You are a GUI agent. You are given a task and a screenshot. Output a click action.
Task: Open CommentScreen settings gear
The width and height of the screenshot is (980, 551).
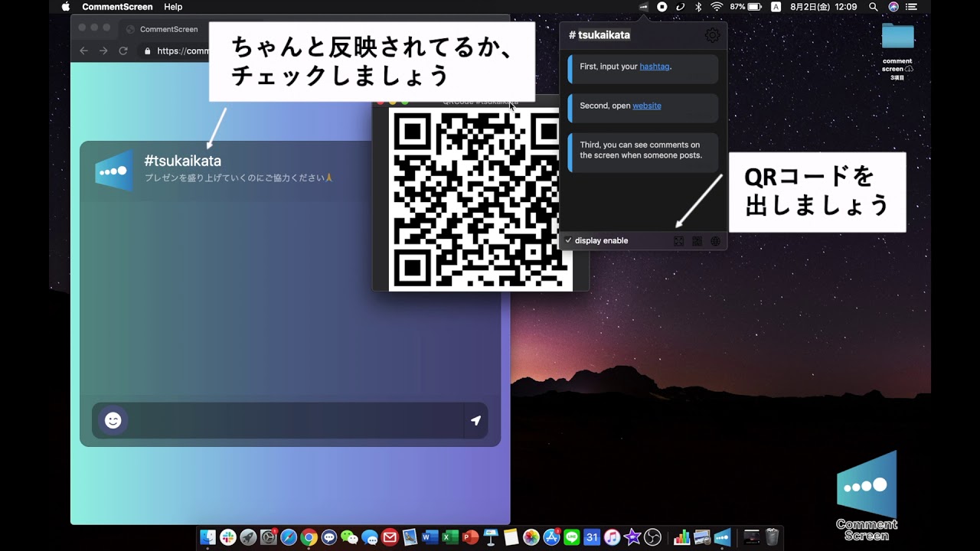click(x=712, y=35)
